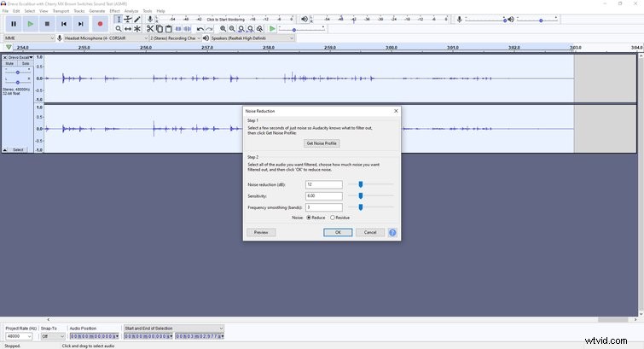Open the Effect menu
Image resolution: width=644 pixels, height=349 pixels.
114,11
